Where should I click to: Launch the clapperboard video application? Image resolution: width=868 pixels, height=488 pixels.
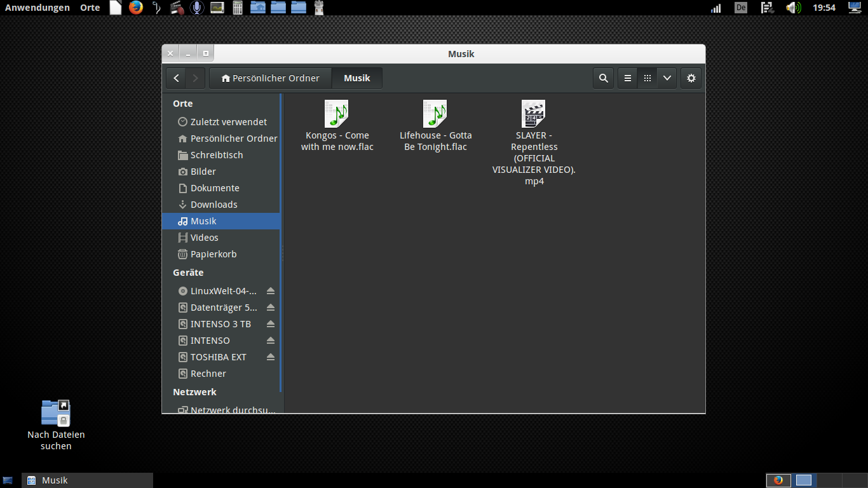(177, 8)
